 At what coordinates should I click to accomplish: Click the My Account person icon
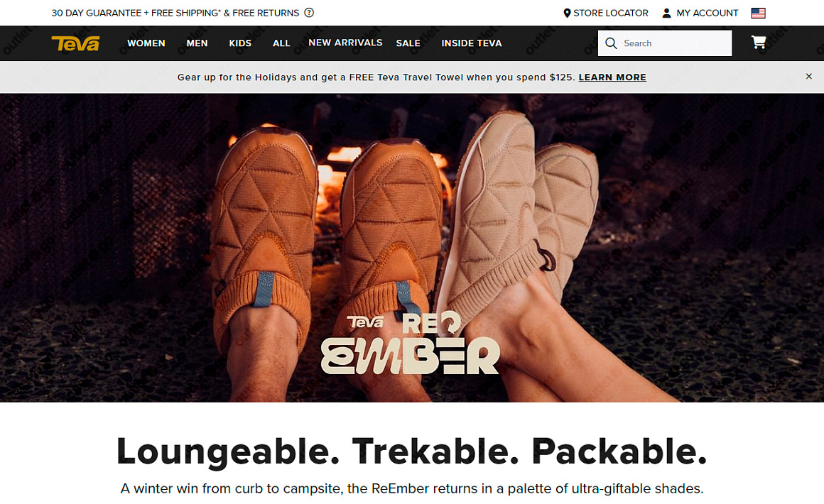pos(666,13)
